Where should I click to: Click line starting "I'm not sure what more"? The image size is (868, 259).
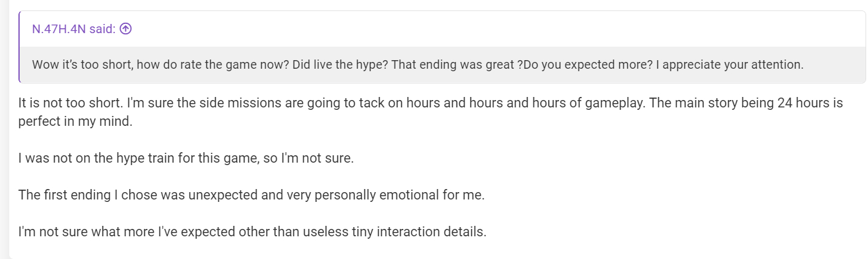point(252,232)
